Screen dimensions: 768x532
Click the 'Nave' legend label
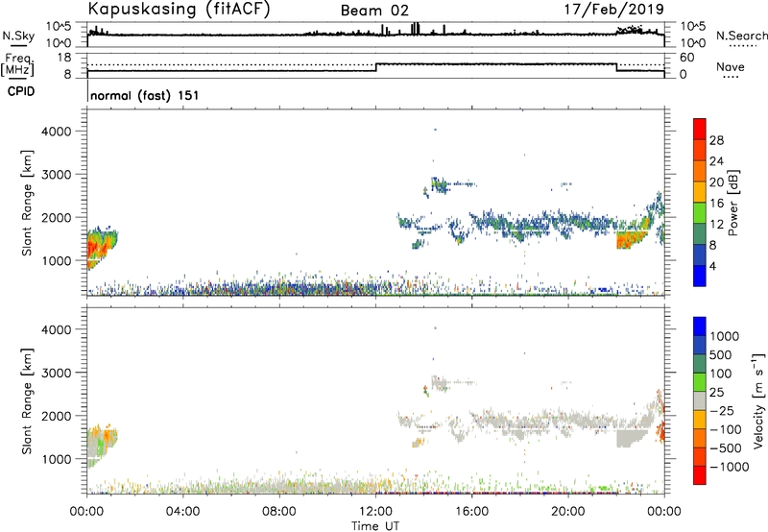tap(731, 67)
